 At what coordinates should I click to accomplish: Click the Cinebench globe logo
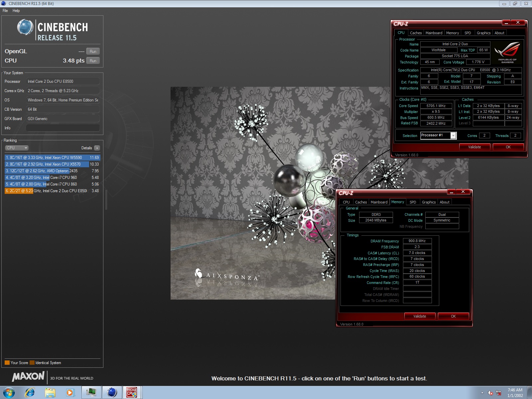(25, 27)
